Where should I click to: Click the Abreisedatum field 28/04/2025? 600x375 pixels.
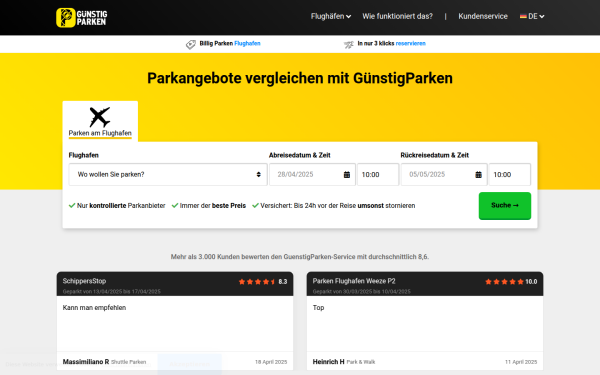(x=312, y=174)
